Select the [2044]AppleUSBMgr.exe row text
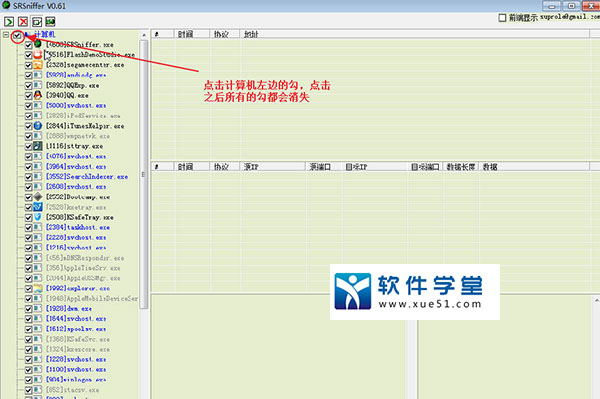Viewport: 600px width, 399px height. (83, 278)
